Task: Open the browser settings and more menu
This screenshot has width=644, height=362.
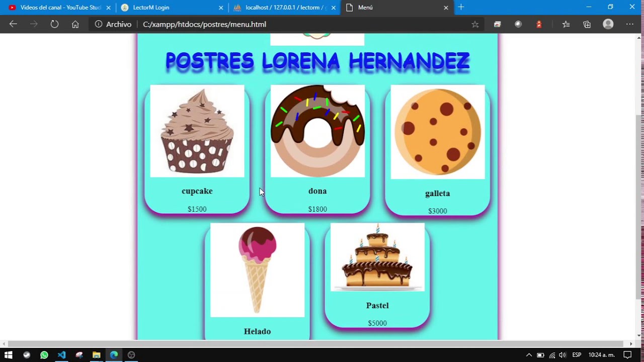Action: [x=630, y=24]
